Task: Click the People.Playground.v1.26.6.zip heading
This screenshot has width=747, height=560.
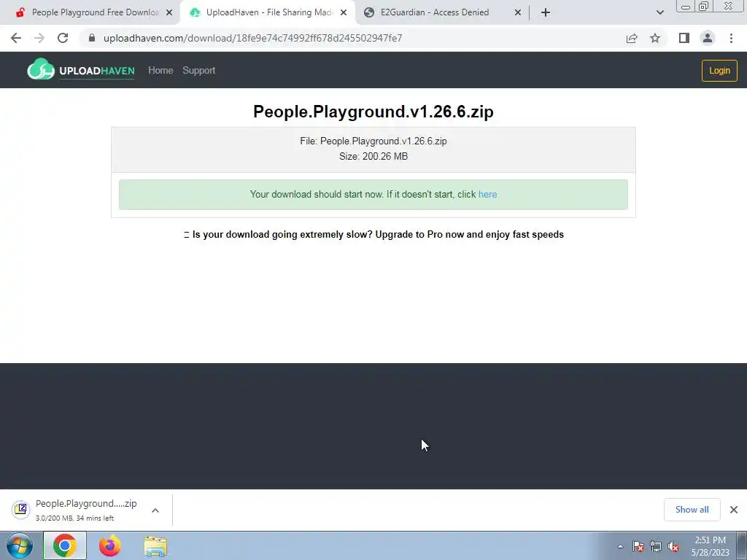Action: coord(373,112)
